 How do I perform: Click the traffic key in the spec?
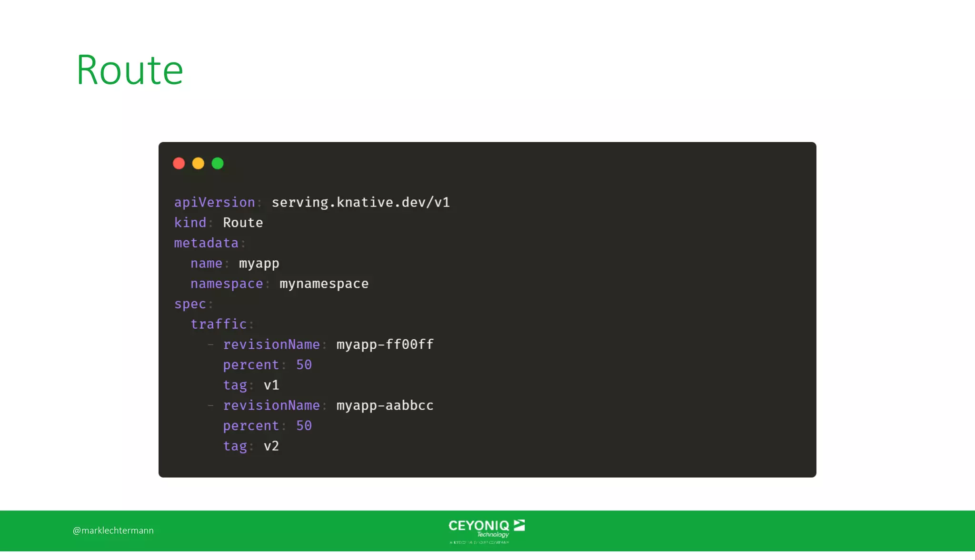pyautogui.click(x=219, y=324)
